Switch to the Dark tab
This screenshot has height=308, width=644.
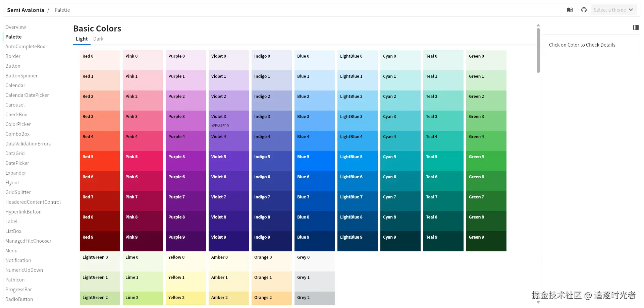[x=98, y=39]
